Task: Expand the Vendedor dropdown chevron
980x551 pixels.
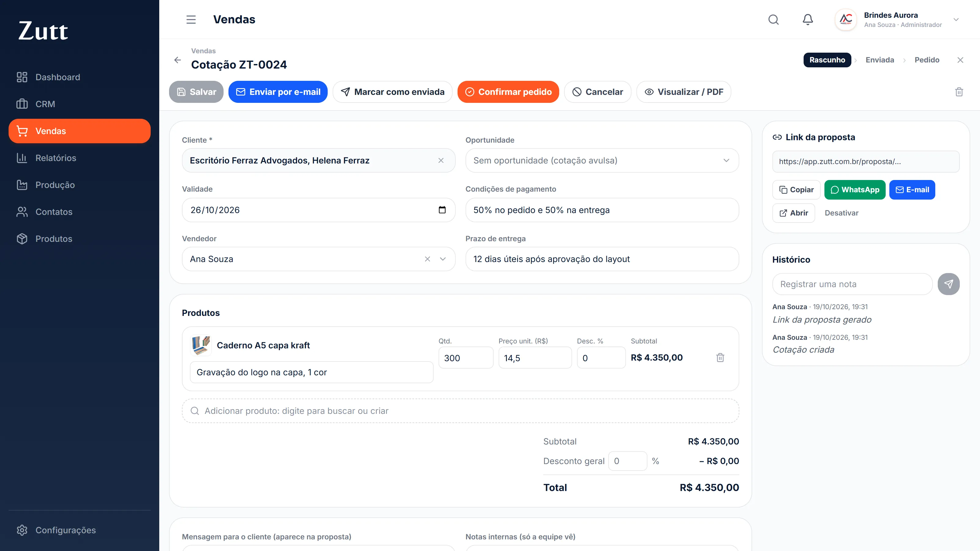Action: [443, 259]
